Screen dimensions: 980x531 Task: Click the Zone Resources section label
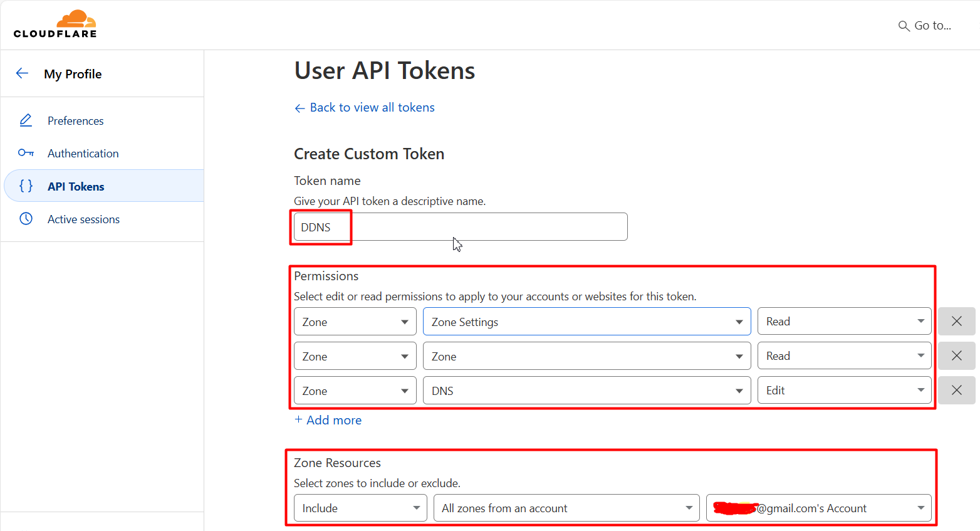click(337, 463)
